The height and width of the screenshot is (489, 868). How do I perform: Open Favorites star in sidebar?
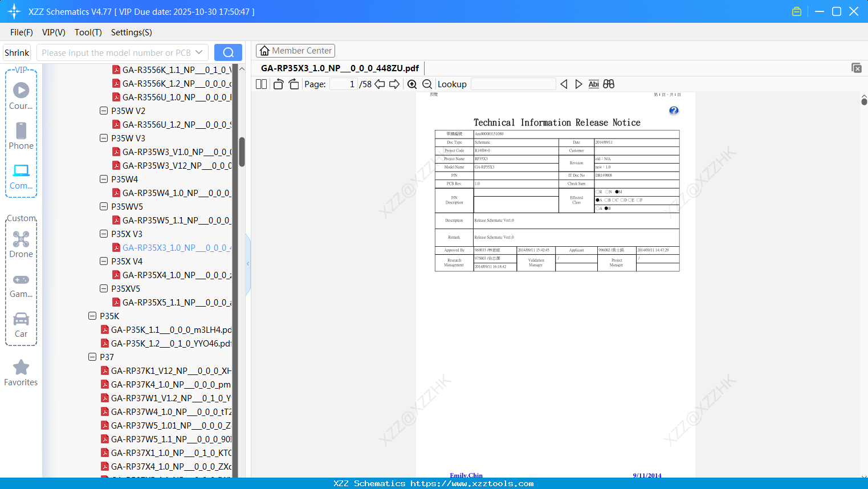pos(21,373)
